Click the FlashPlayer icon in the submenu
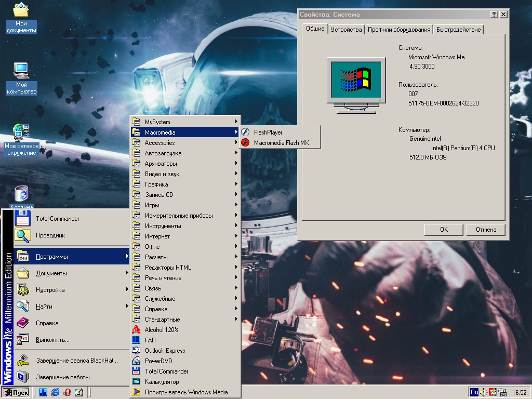This screenshot has height=399, width=532. pos(245,132)
